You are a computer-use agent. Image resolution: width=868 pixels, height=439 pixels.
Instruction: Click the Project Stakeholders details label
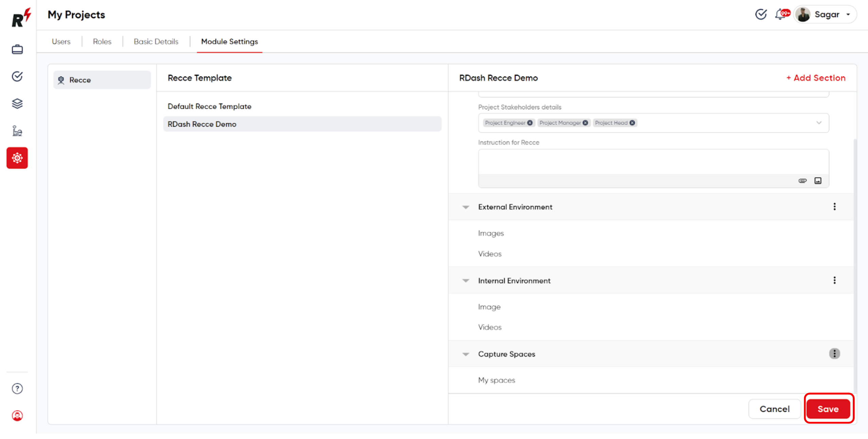point(520,107)
